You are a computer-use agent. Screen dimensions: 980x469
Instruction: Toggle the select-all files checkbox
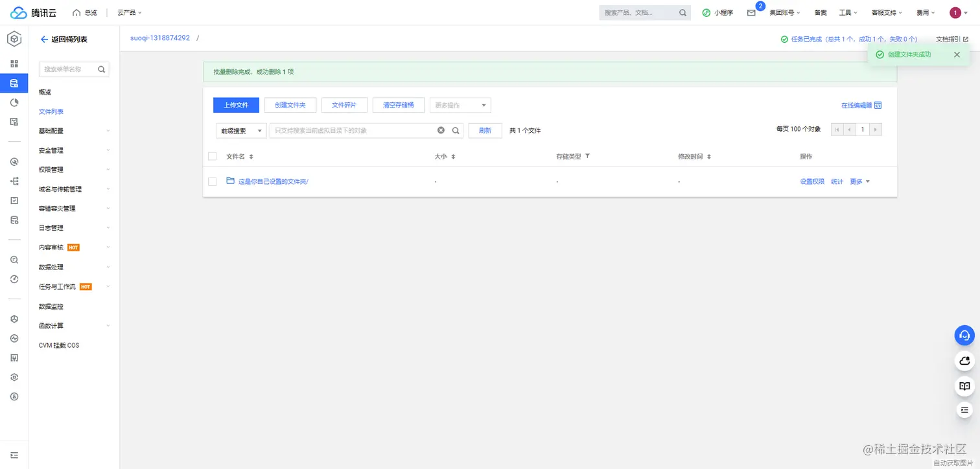[212, 156]
